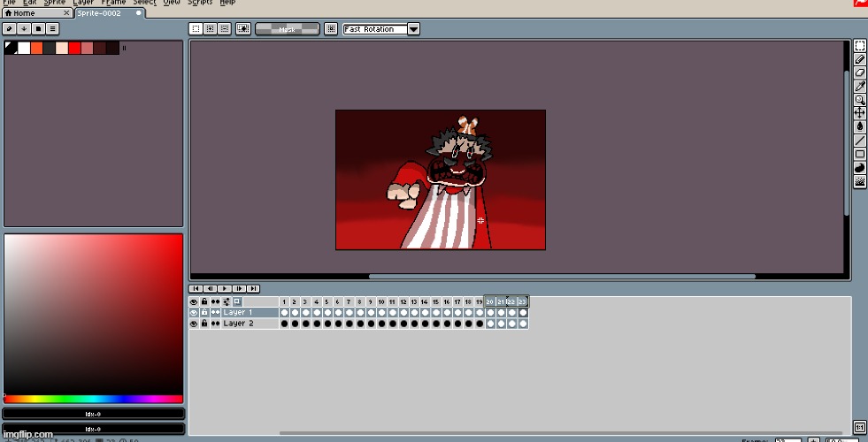Select the Zoom magnifier tool
This screenshot has height=442, width=868.
(860, 100)
